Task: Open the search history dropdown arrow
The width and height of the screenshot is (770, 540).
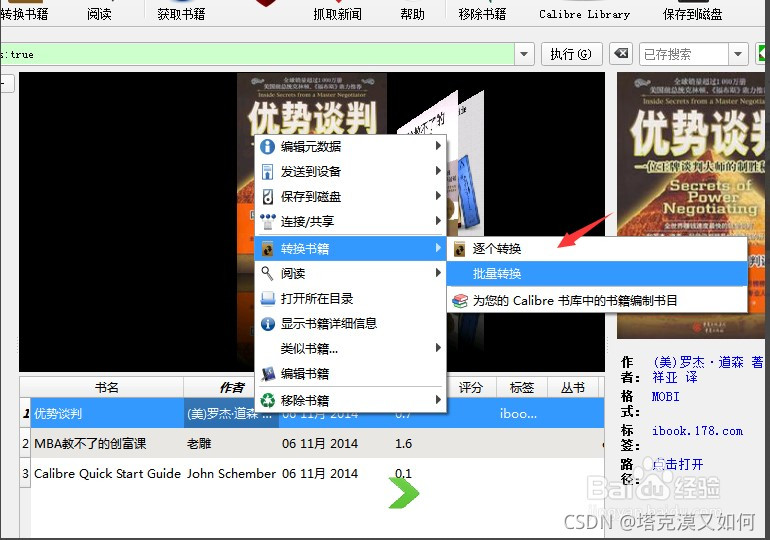Action: pos(524,54)
